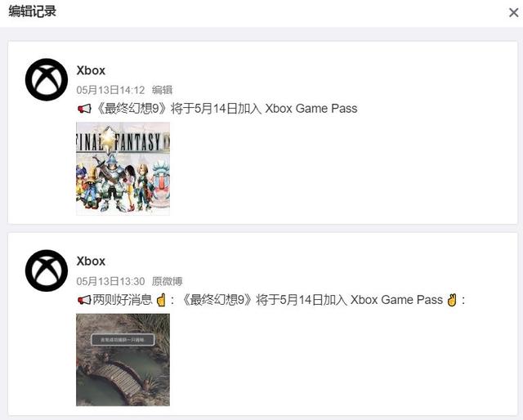
Task: Click the 05月13日14:12 timestamp
Action: (111, 90)
